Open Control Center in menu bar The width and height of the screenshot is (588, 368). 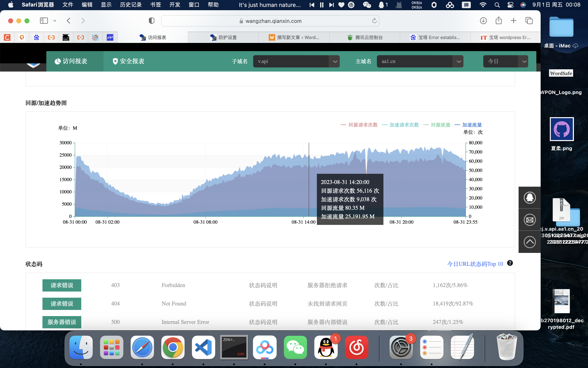click(x=510, y=5)
